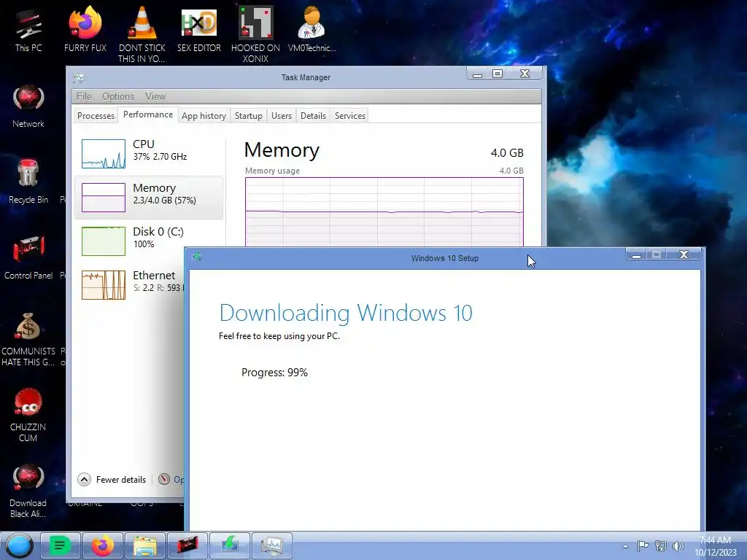Select the Download Black Ali desktop icon
The image size is (747, 560).
click(x=28, y=491)
